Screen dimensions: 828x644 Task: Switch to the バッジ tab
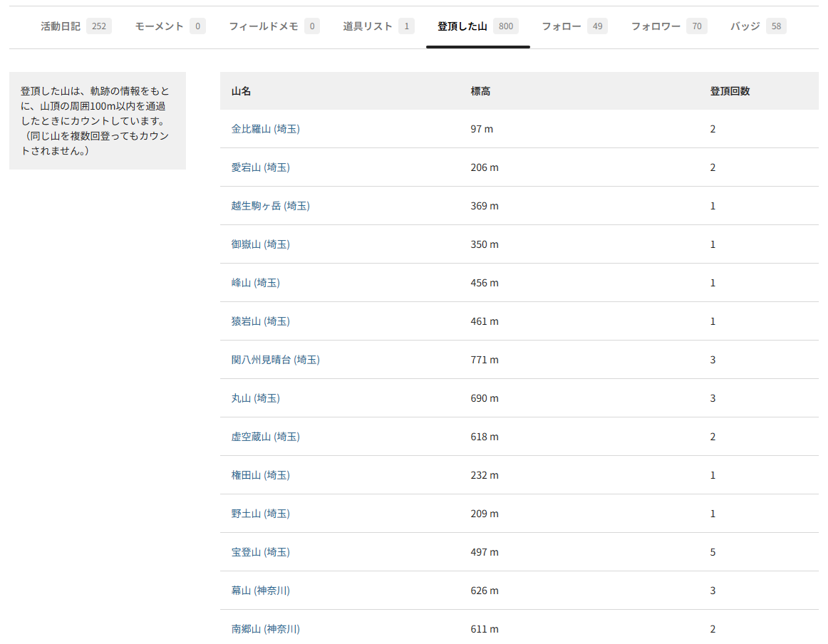click(757, 26)
